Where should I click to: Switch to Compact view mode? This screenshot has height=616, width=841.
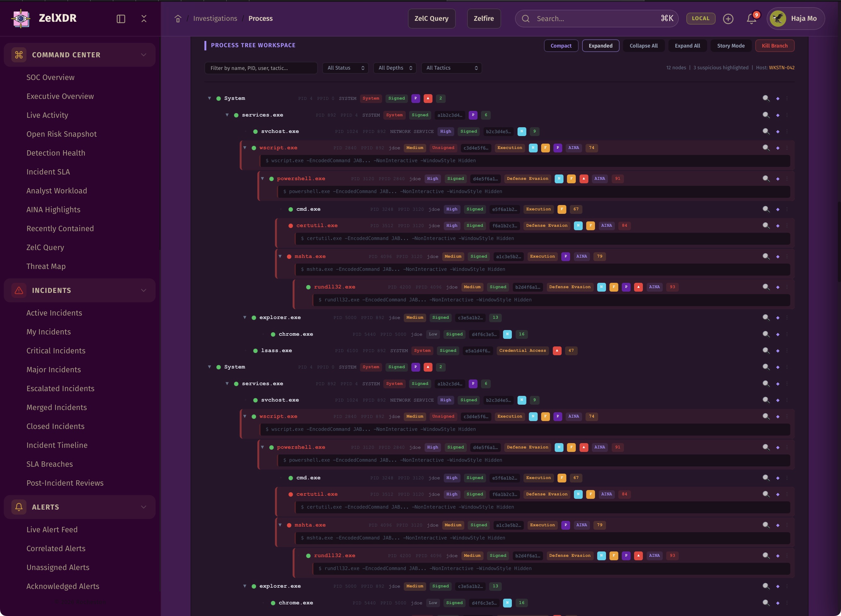tap(561, 46)
